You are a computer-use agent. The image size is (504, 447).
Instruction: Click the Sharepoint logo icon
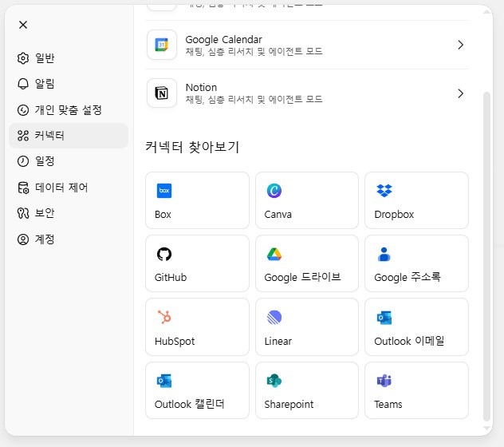tap(274, 381)
